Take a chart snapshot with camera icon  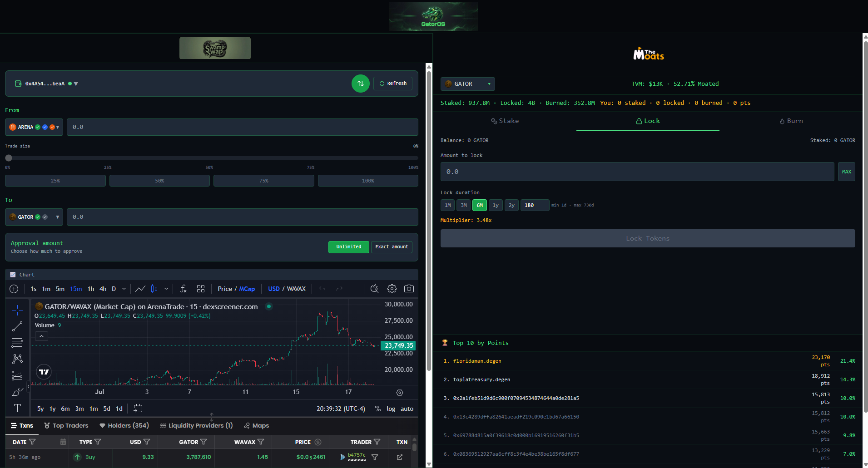[x=409, y=289]
